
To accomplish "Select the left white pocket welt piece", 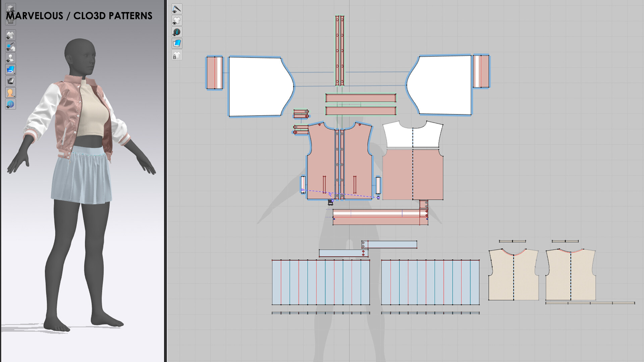I will (303, 185).
